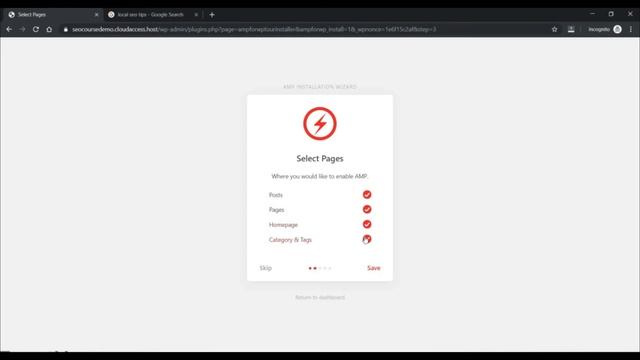640x360 pixels.
Task: Open a new browser tab
Action: [212, 15]
